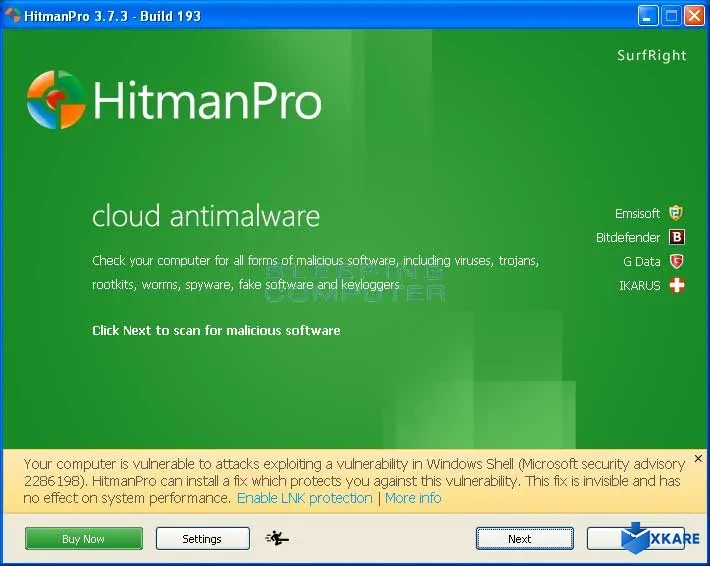Click the cloud antimalware heading

click(x=206, y=216)
